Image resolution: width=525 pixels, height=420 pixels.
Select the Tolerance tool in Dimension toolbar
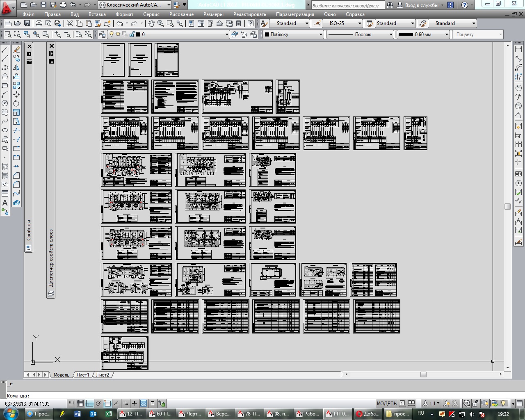click(518, 174)
